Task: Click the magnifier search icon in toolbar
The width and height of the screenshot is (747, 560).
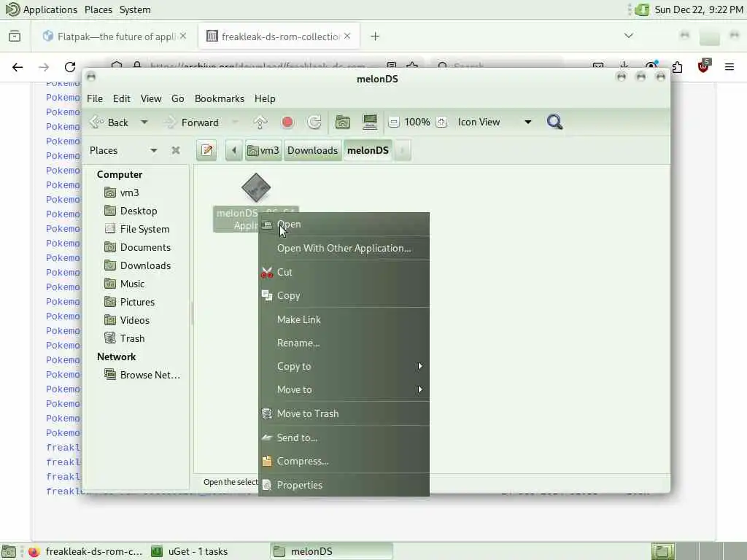Action: click(x=554, y=122)
